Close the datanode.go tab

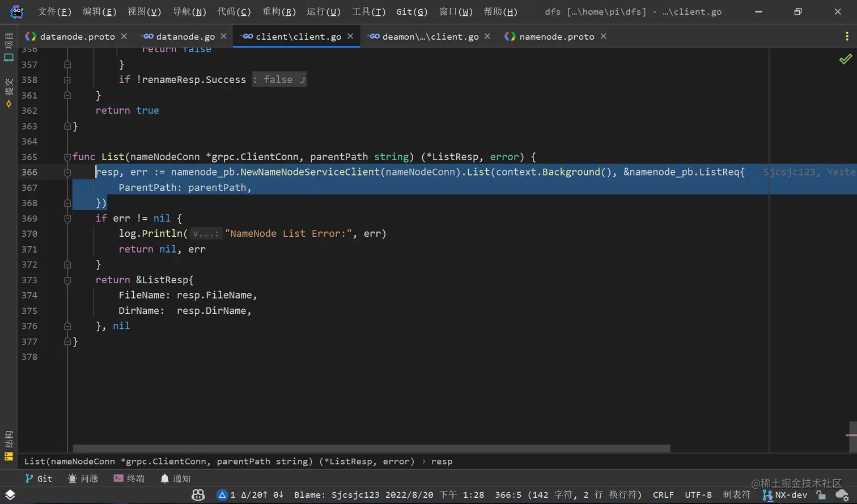pyautogui.click(x=224, y=36)
